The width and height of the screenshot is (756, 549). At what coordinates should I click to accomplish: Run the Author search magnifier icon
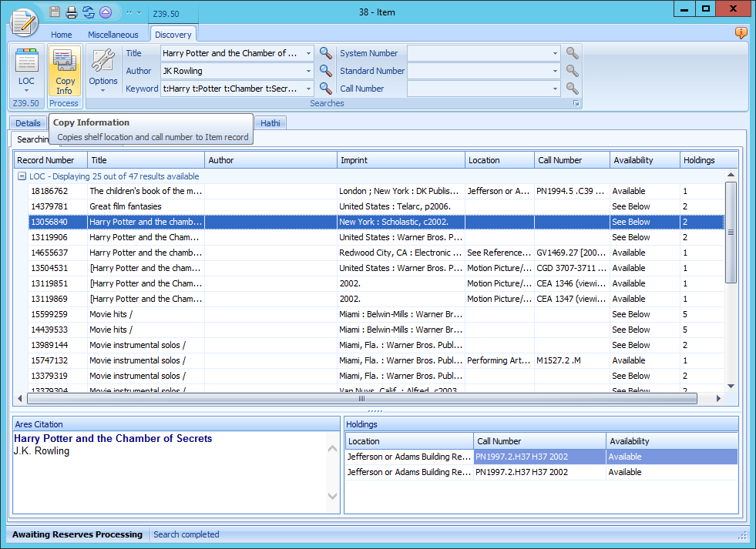coord(326,71)
